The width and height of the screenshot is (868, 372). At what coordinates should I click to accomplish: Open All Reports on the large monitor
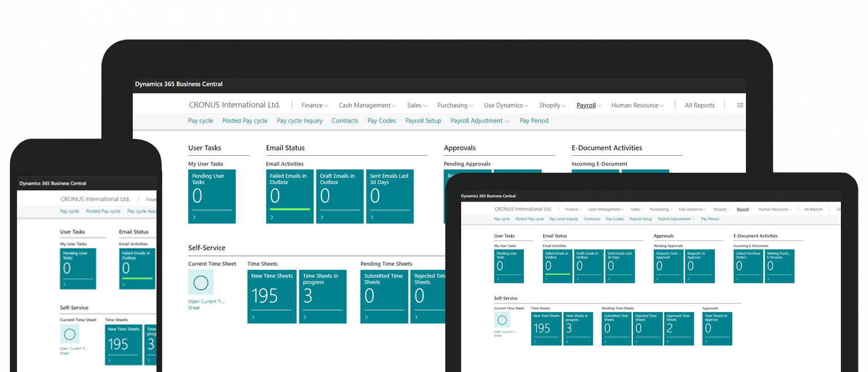click(x=700, y=106)
